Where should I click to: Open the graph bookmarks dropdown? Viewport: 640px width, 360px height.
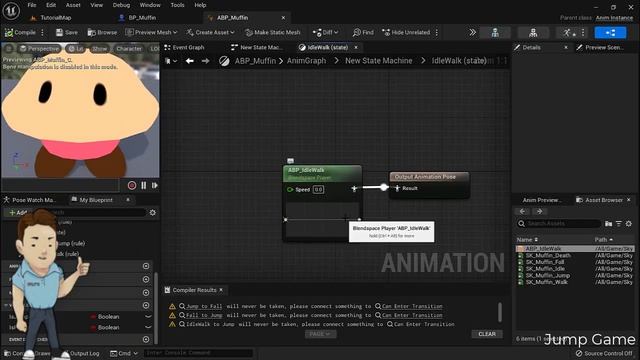click(x=171, y=61)
